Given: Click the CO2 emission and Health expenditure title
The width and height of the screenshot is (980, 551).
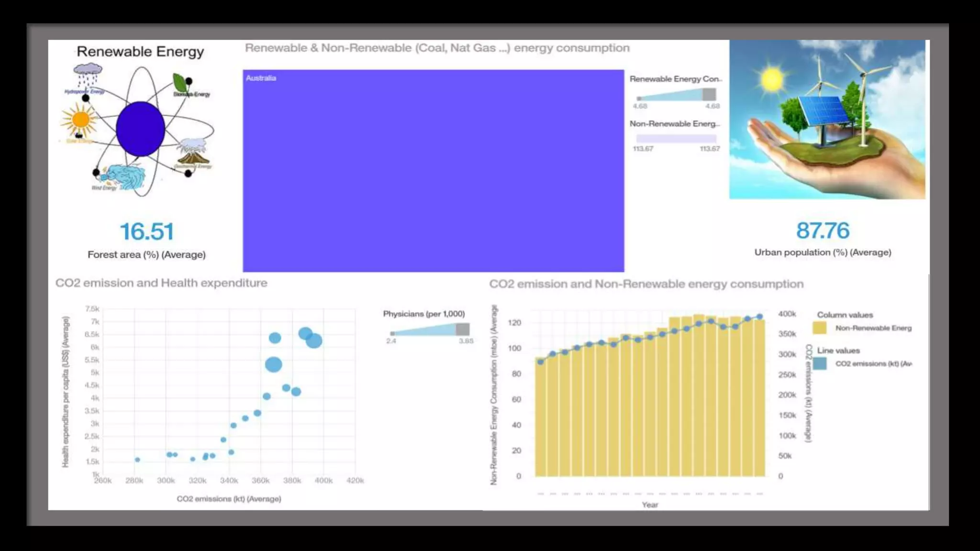Looking at the screenshot, I should pyautogui.click(x=161, y=283).
